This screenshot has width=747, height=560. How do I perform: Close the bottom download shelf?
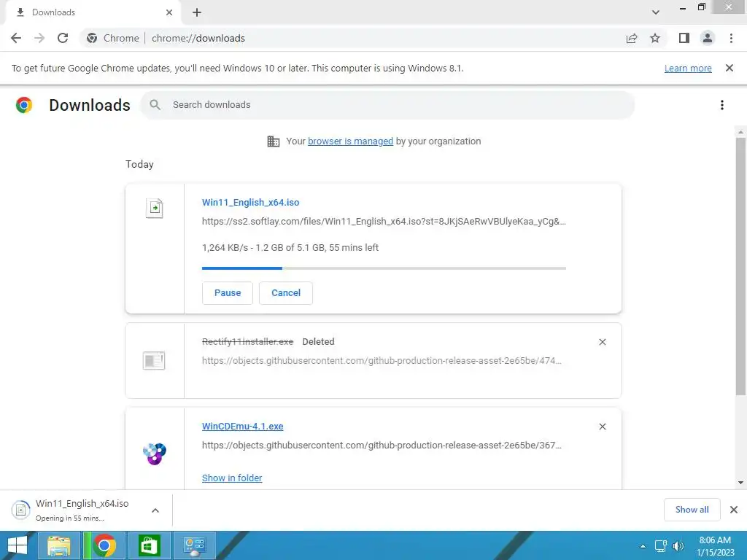pos(734,510)
